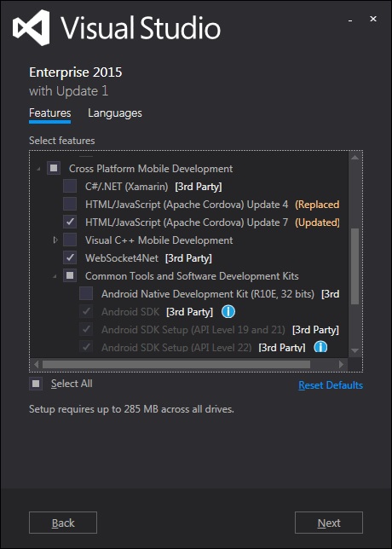392x549 pixels.
Task: Click the info icon beside Android SDK
Action: click(228, 312)
